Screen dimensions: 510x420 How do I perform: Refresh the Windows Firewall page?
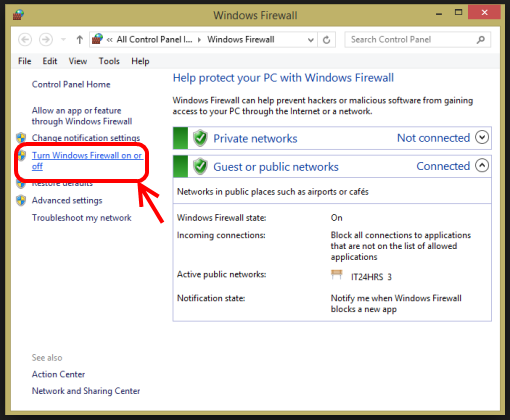[326, 40]
